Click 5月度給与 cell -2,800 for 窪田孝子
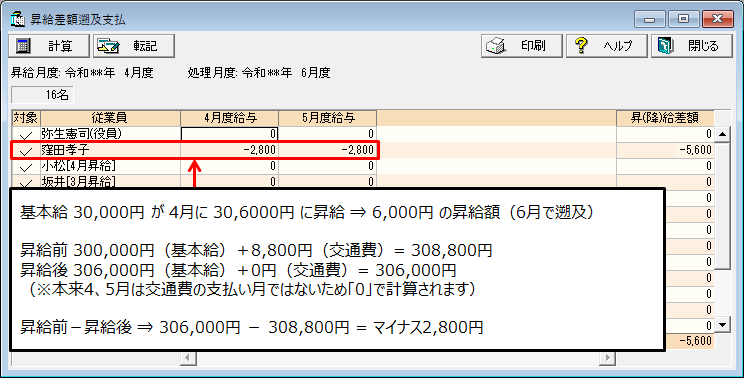The width and height of the screenshot is (744, 378). coord(327,150)
